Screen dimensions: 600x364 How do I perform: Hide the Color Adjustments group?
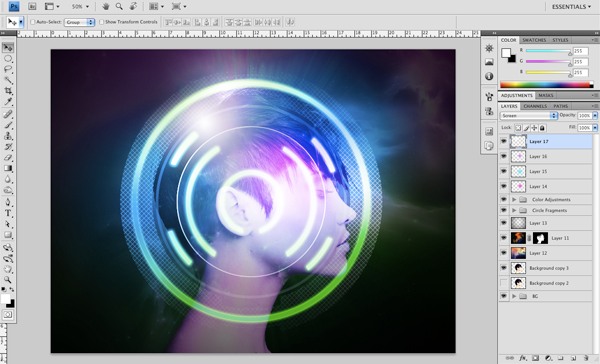pos(504,199)
